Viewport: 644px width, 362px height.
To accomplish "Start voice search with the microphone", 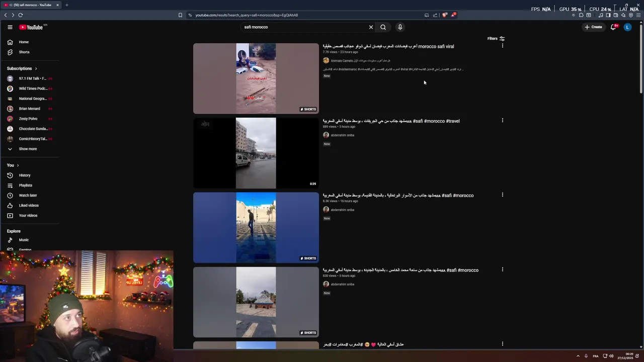I will pos(400,27).
